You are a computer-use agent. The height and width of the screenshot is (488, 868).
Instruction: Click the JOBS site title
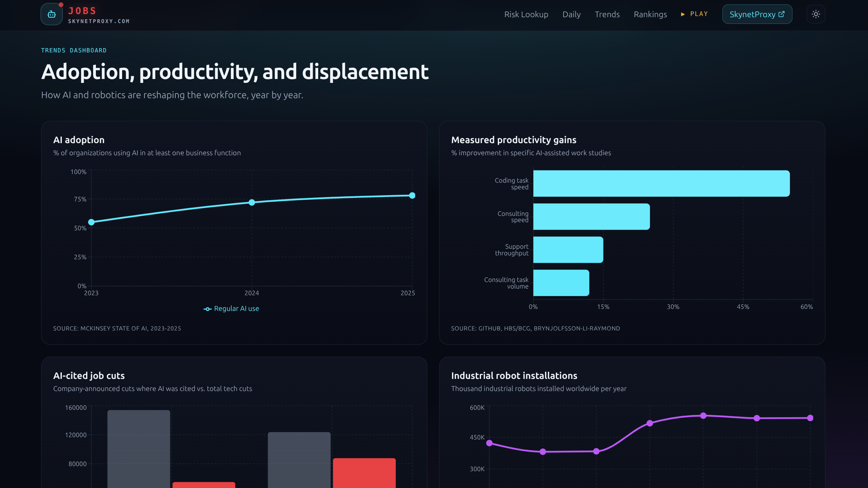coord(82,11)
